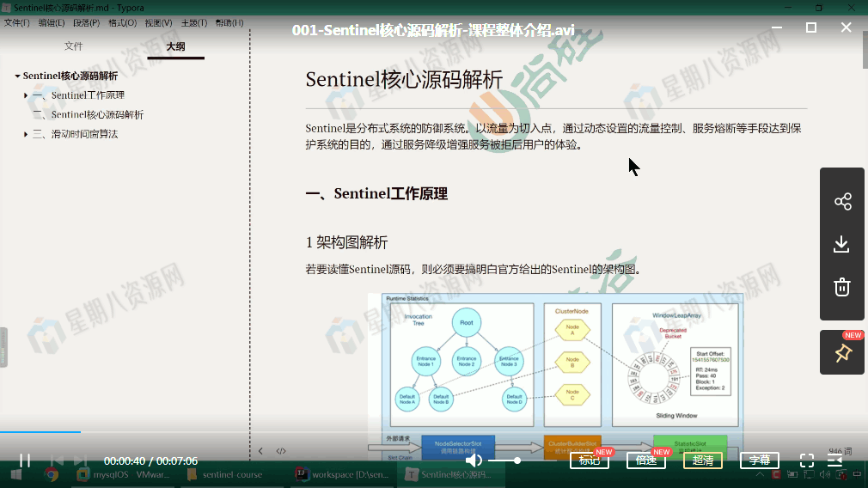Screen dimensions: 868x488
Task: Enter fullscreen using the fullscreen icon
Action: click(x=807, y=461)
